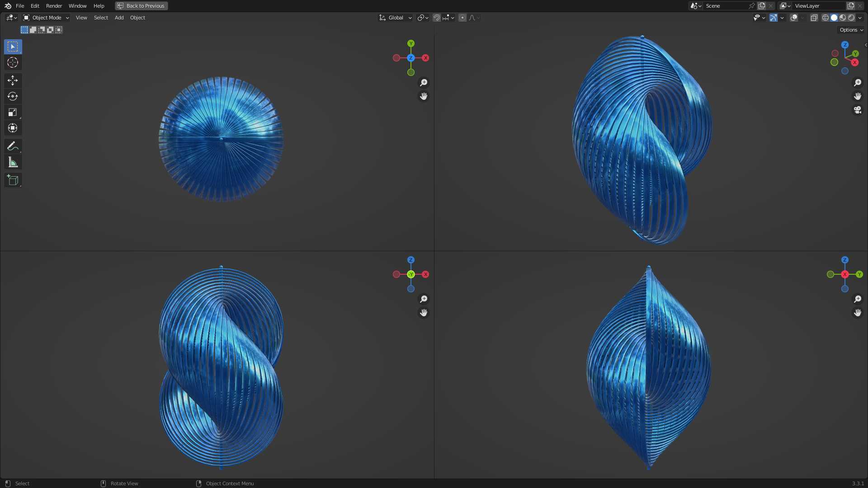The width and height of the screenshot is (868, 488).
Task: Open the viewport Add menu
Action: tap(119, 18)
